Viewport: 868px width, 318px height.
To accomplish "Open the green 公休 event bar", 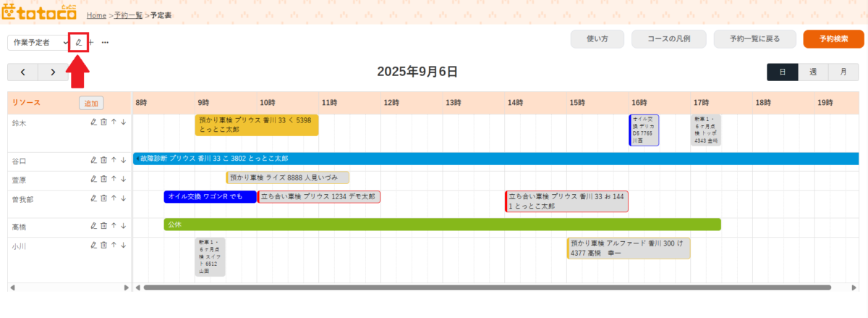I will tap(442, 225).
